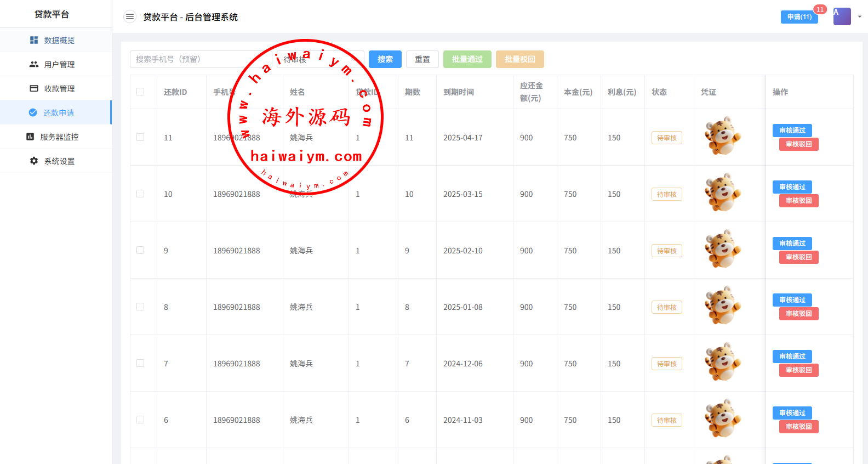Click the 重置 reset button
Image resolution: width=868 pixels, height=464 pixels.
tap(422, 59)
